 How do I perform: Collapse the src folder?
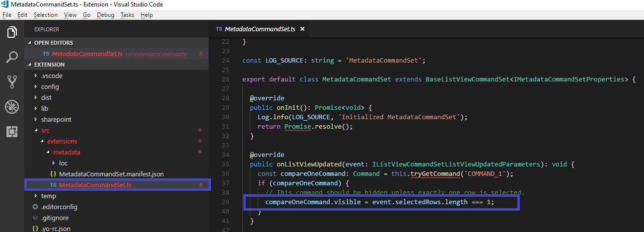tap(45, 131)
